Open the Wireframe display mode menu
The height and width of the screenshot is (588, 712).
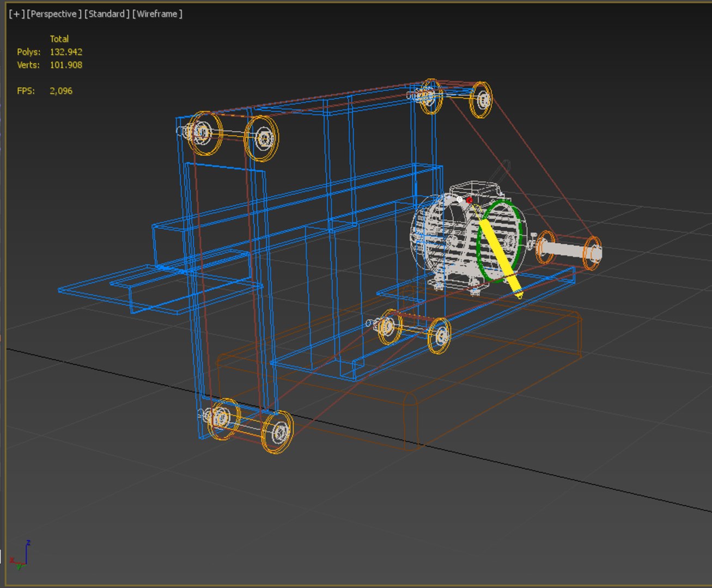[x=157, y=14]
